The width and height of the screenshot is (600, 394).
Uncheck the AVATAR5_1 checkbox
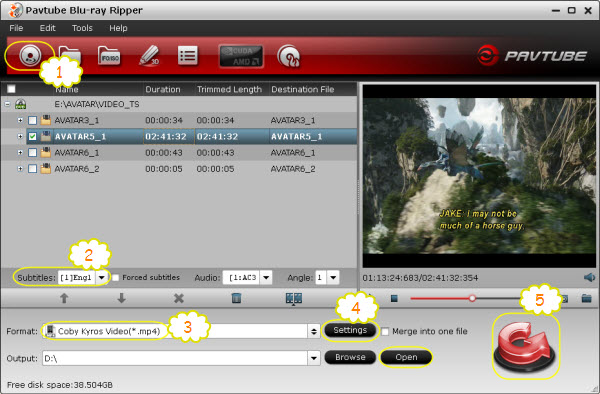click(x=33, y=137)
